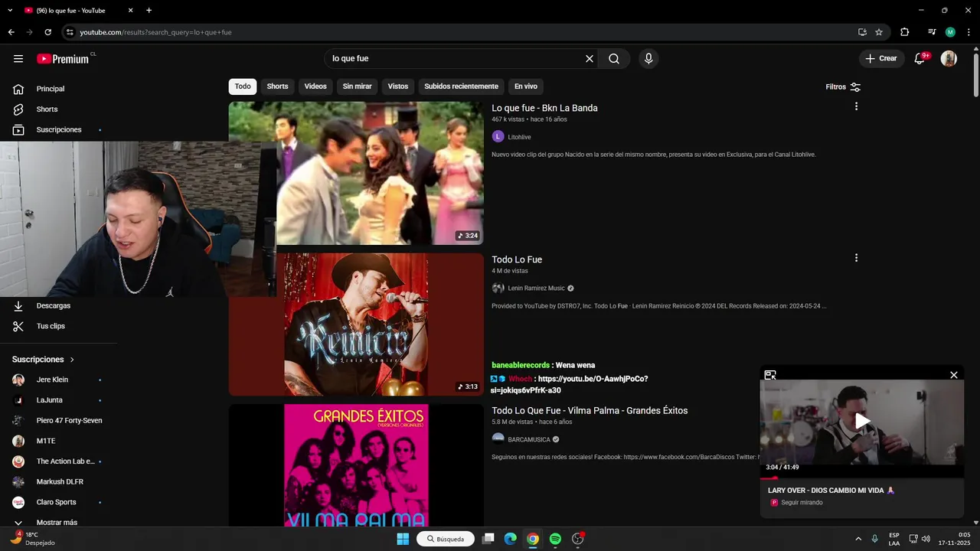Start voice search with microphone icon
The height and width of the screenshot is (551, 980).
coord(648,59)
